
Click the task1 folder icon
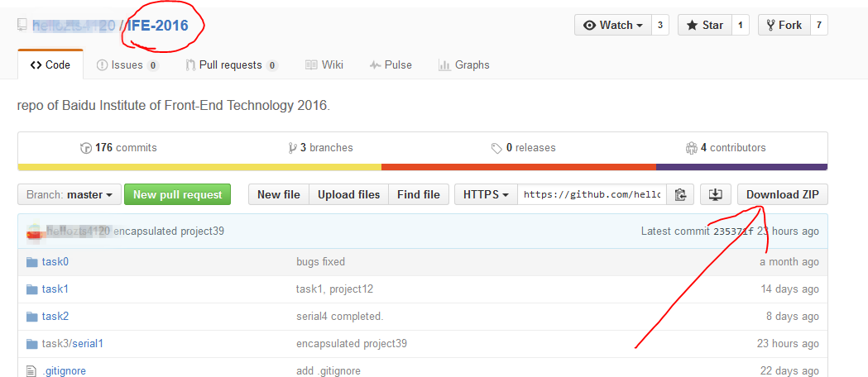31,289
